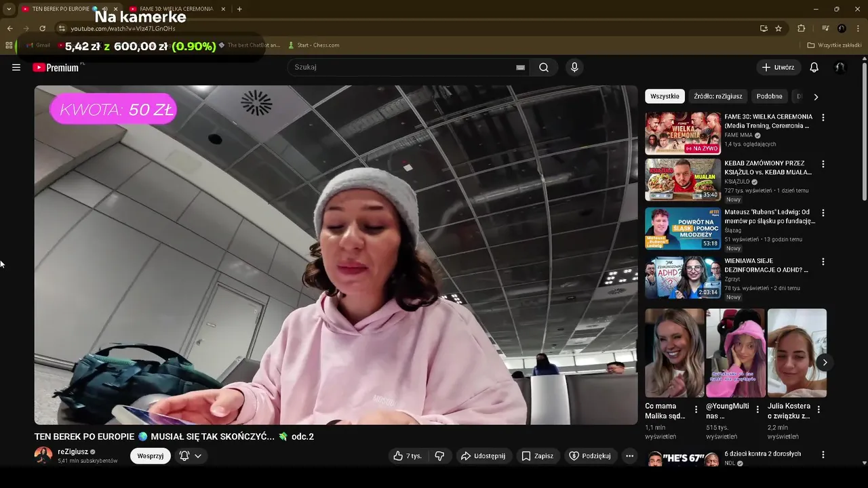
Task: Open reZigiusz channel avatar
Action: point(43,455)
